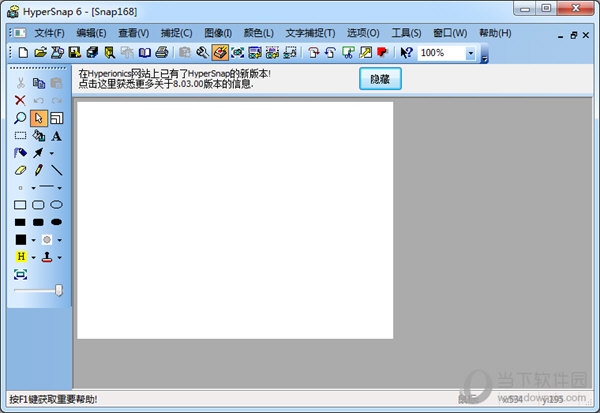Select the dotted rectangle selection tool
Viewport: 600px width, 413px height.
(20, 135)
